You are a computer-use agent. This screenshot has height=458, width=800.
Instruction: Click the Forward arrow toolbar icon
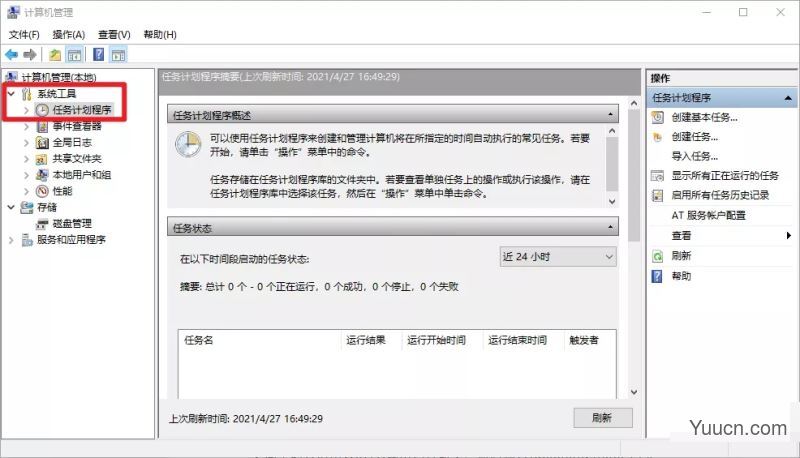[x=30, y=55]
